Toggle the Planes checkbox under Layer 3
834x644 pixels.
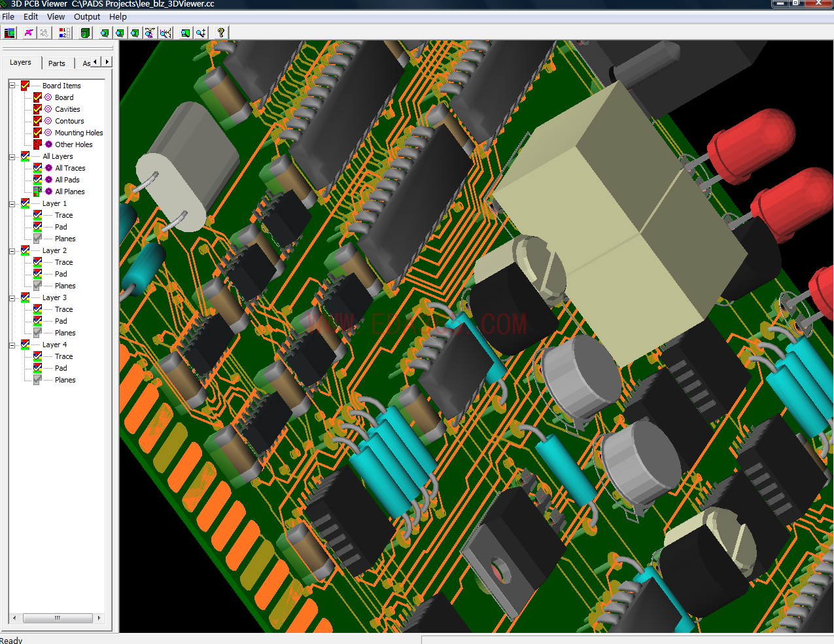[x=37, y=333]
